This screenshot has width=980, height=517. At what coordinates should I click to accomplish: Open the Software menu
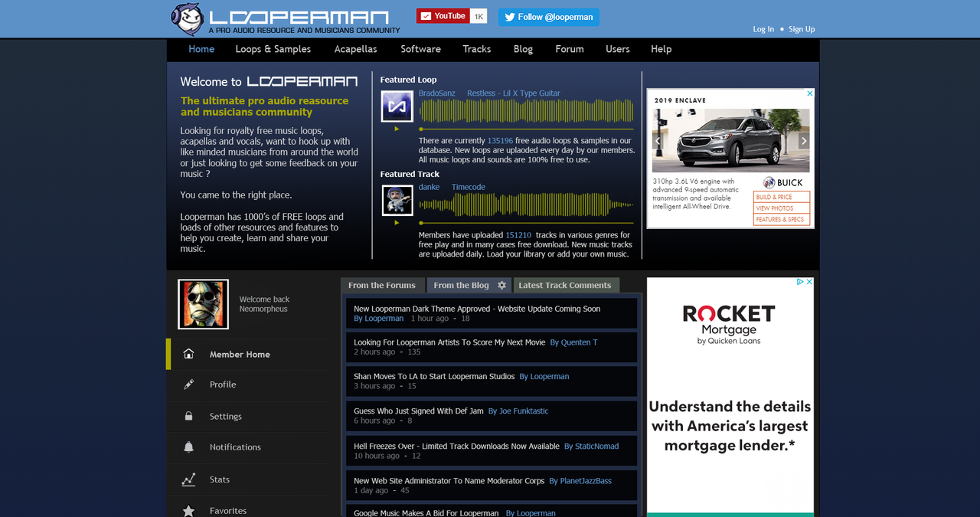pyautogui.click(x=421, y=49)
